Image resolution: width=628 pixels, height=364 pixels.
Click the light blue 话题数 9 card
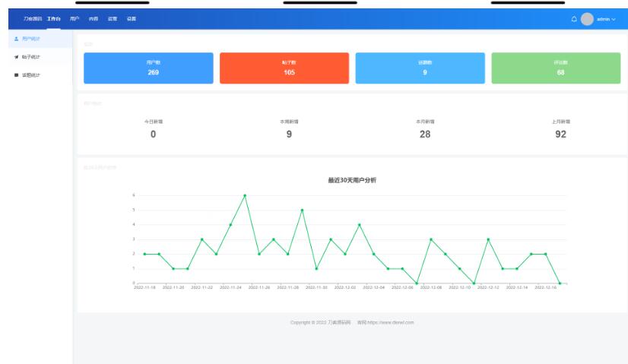[x=420, y=68]
